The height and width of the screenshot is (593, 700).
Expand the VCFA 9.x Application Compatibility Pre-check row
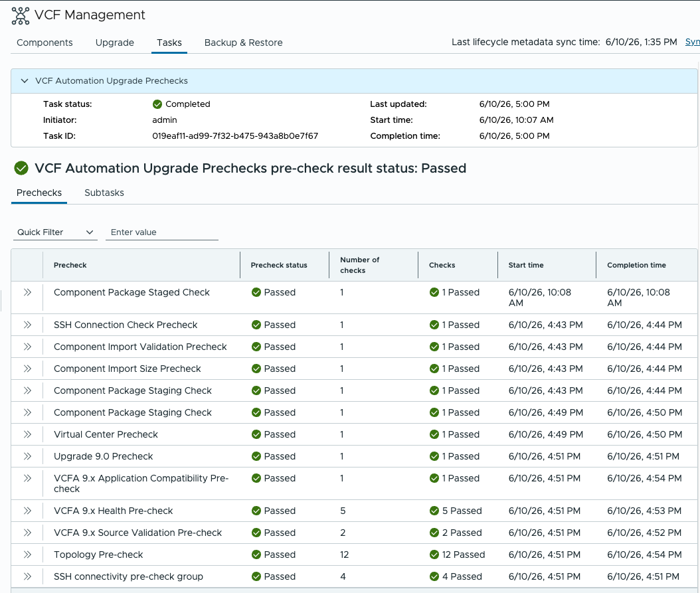tap(27, 478)
